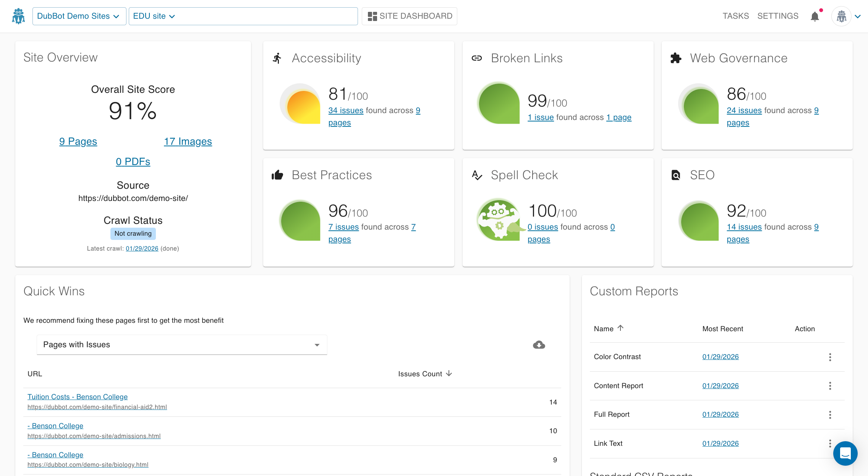Screen dimensions: 868x476
Task: Open Full Report three-dot actions menu
Action: click(x=830, y=414)
